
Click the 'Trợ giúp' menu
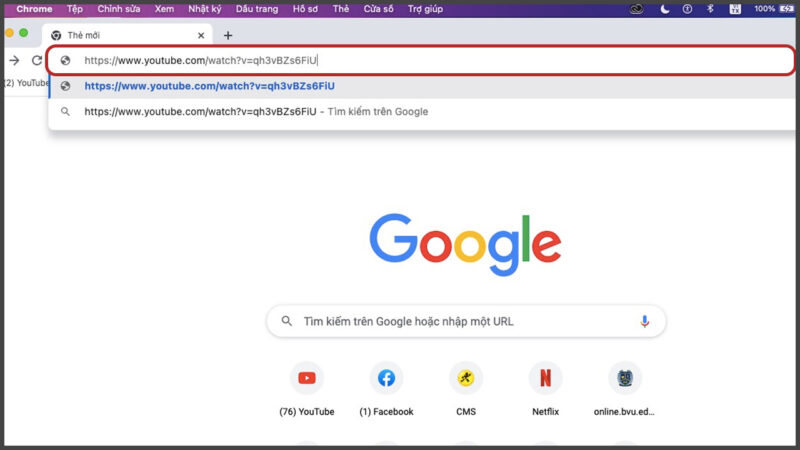click(x=425, y=9)
